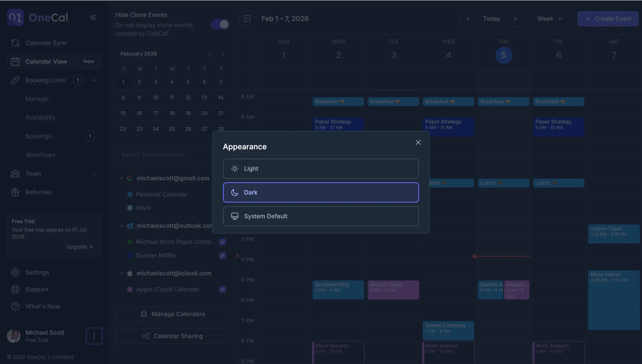
Task: Open the three-dot menu next to Michael Scott
Action: click(x=94, y=336)
